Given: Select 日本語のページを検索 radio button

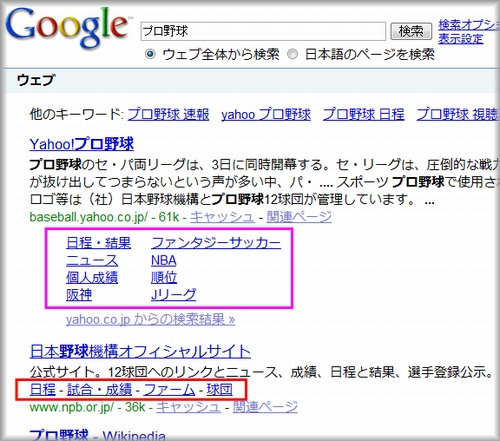Looking at the screenshot, I should [292, 54].
